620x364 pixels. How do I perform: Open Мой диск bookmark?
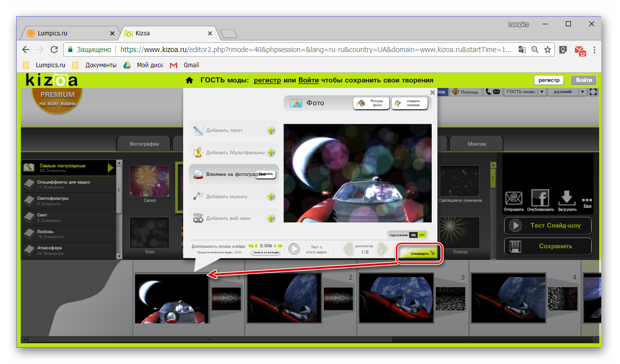point(144,65)
